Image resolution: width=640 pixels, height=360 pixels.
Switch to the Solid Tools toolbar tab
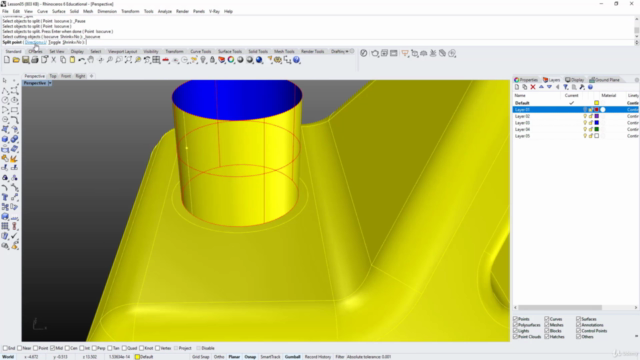tap(258, 51)
